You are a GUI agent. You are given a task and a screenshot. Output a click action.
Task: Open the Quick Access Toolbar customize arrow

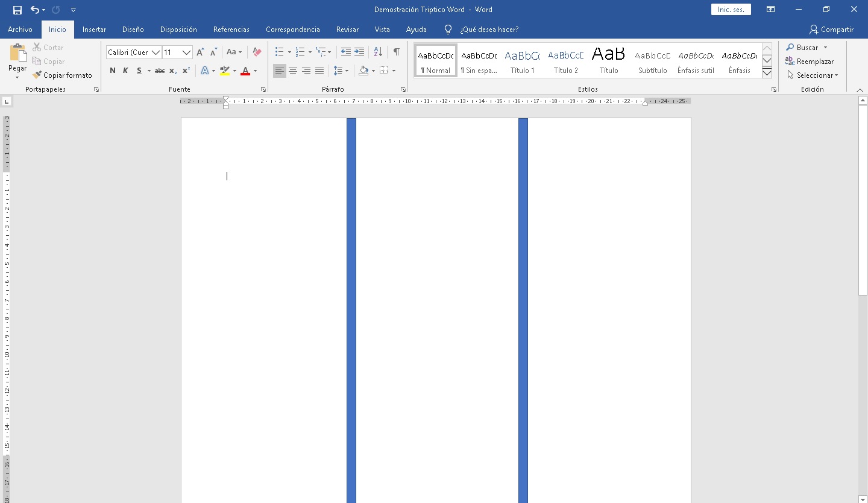tap(74, 10)
